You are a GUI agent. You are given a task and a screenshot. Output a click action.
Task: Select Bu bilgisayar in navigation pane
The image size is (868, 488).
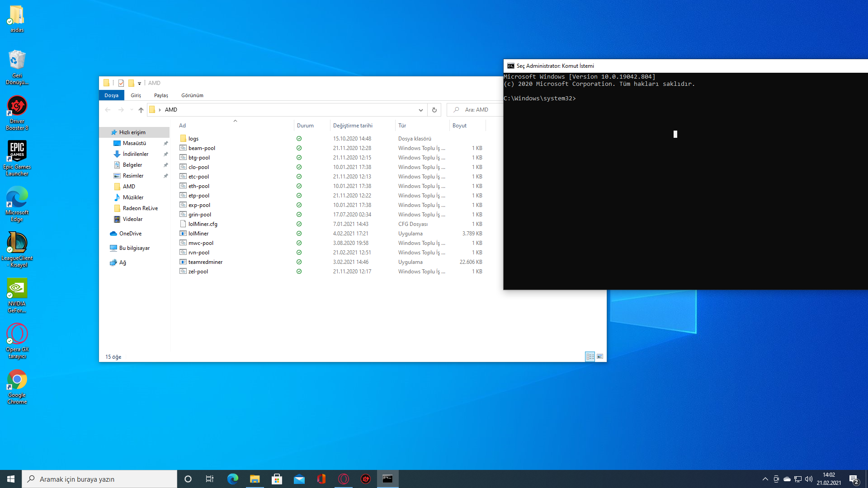pos(134,248)
